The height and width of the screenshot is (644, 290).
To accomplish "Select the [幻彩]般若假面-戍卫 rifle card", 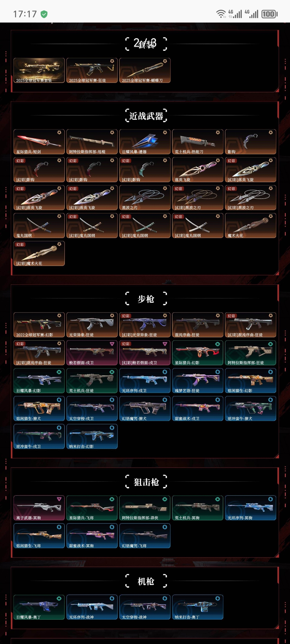I will click(145, 353).
